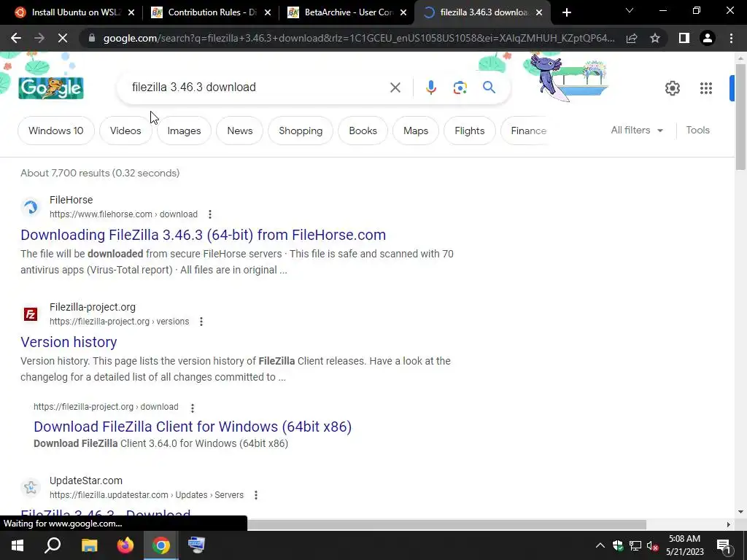Screen dimensions: 747x560
Task: Open the tab search chevron in title bar
Action: [x=630, y=10]
